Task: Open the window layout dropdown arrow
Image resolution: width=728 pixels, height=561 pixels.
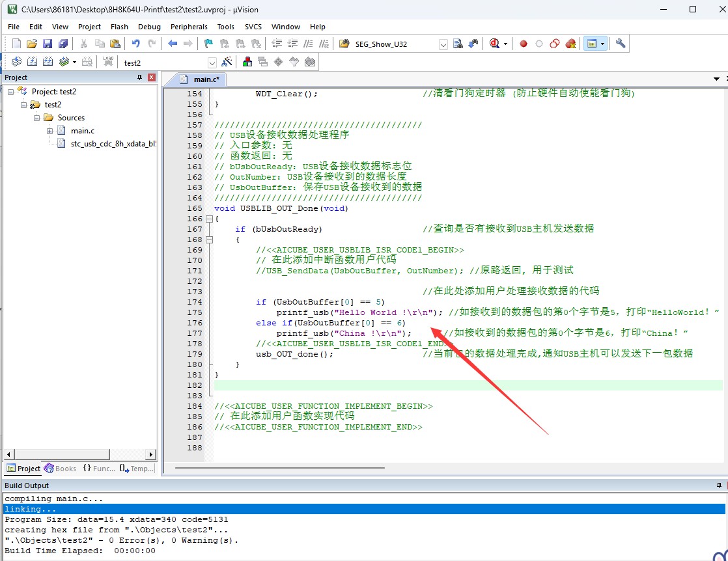Action: [x=602, y=44]
